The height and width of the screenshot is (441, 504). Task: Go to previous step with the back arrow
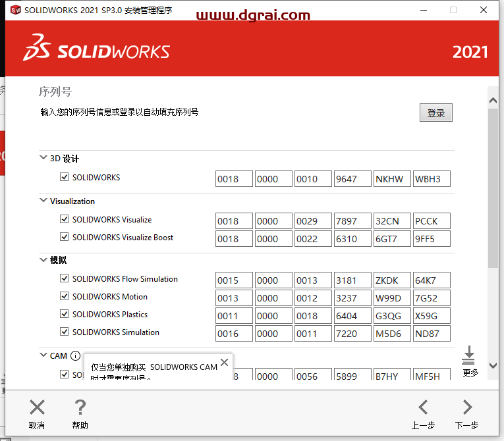point(423,407)
